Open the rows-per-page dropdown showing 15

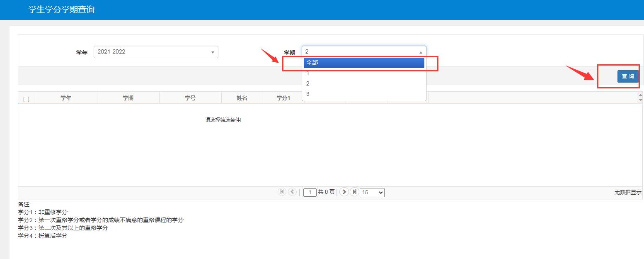click(372, 193)
